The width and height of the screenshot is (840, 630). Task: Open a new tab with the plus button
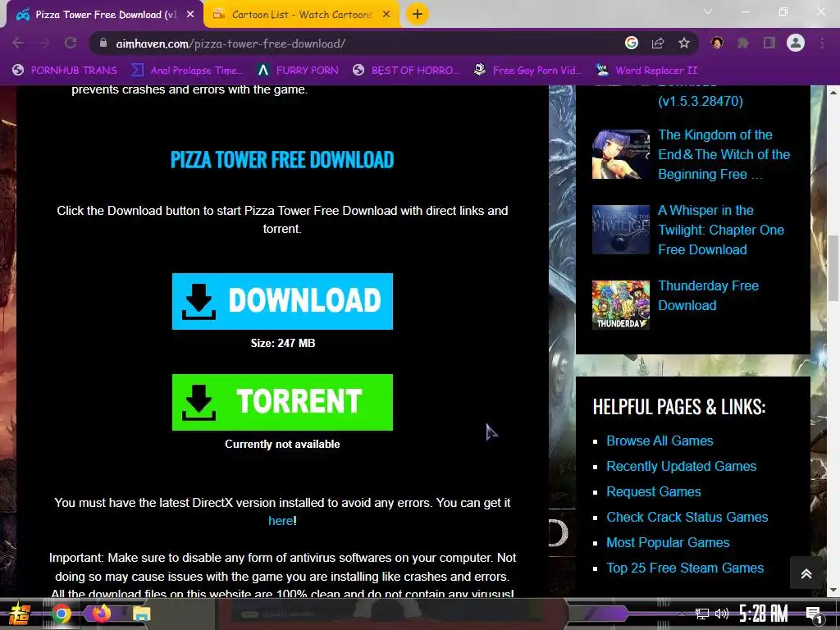click(x=418, y=14)
